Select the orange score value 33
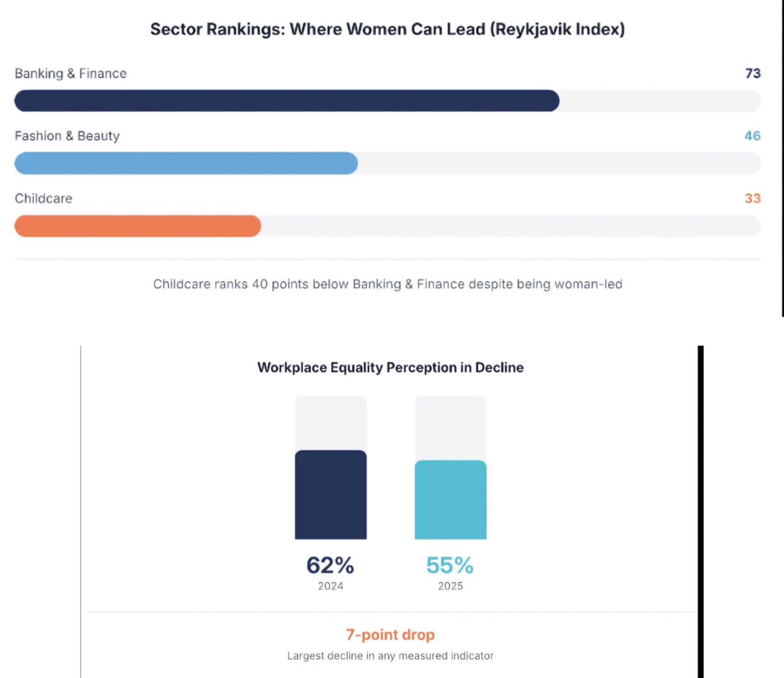 coord(752,199)
